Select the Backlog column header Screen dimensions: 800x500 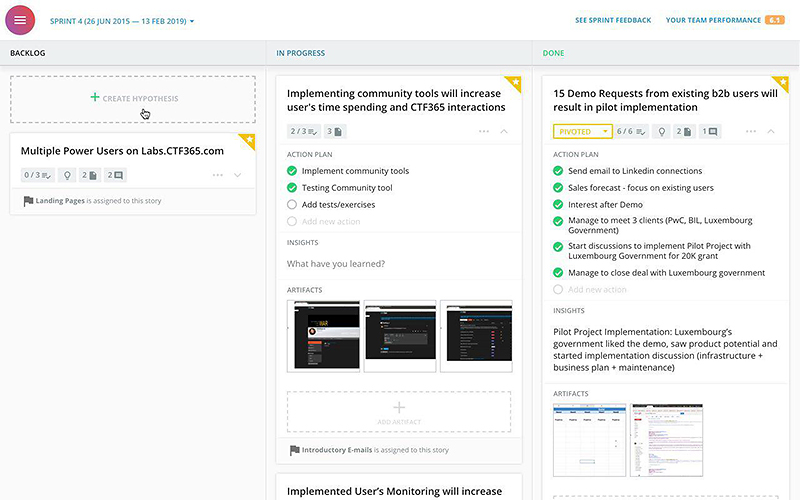pyautogui.click(x=28, y=53)
